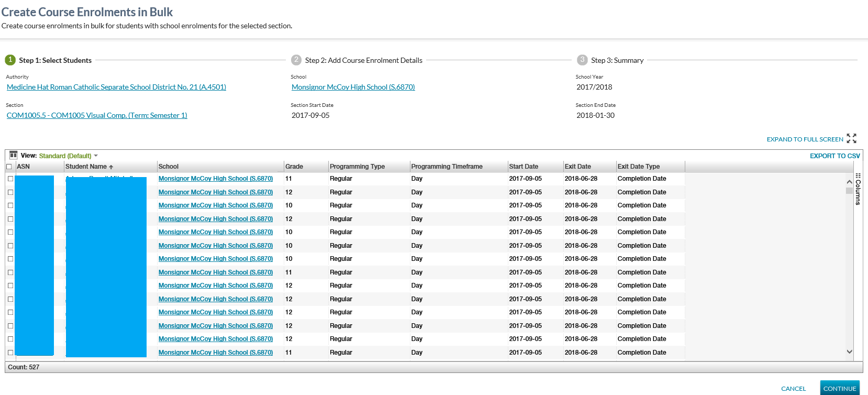868x395 pixels.
Task: Open the Medicine Hat authority link
Action: point(116,87)
